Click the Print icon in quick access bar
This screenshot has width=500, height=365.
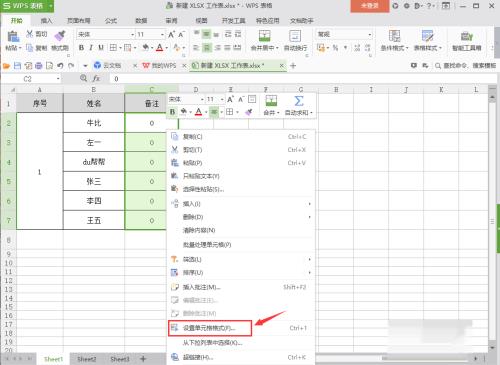(39, 66)
